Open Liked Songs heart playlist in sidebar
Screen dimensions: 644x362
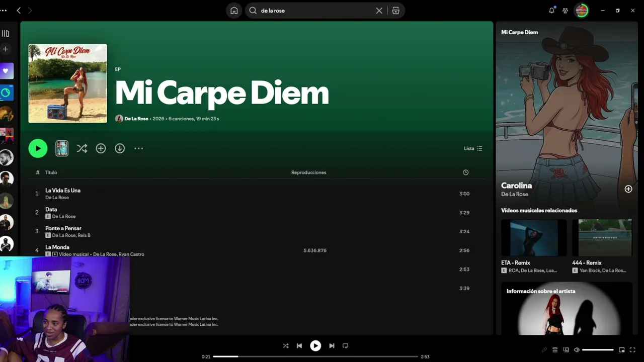6,71
